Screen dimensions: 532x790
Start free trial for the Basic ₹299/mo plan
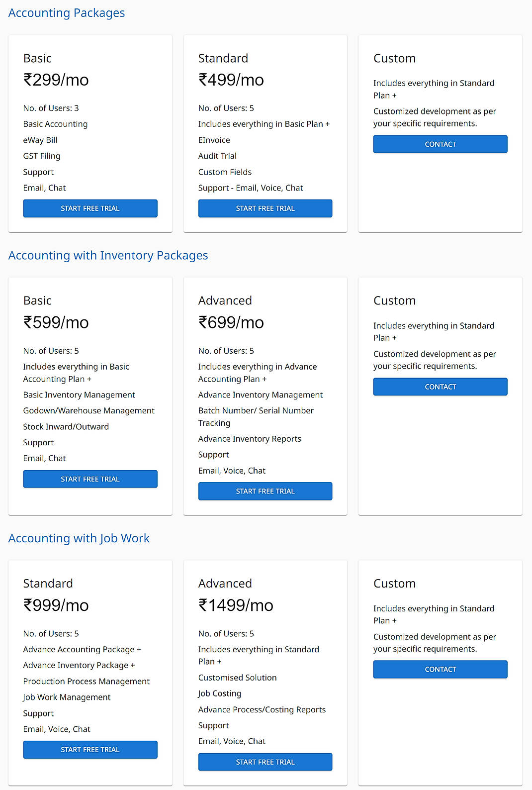90,208
